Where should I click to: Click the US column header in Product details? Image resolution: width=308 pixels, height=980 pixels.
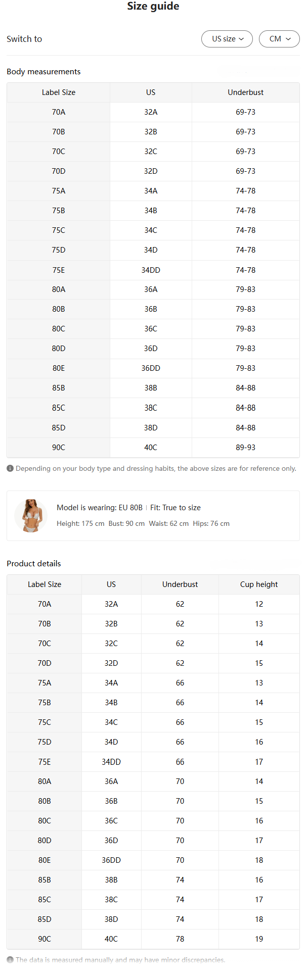pyautogui.click(x=111, y=584)
